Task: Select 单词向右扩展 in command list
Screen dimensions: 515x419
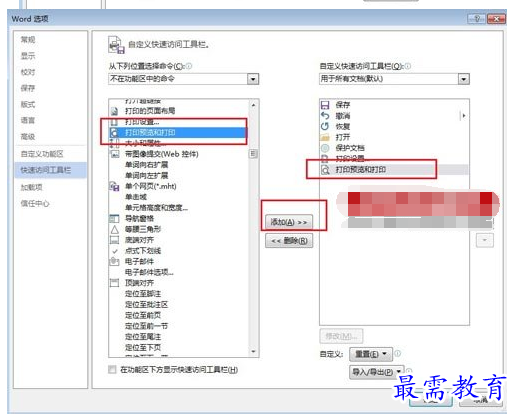Action: [147, 165]
